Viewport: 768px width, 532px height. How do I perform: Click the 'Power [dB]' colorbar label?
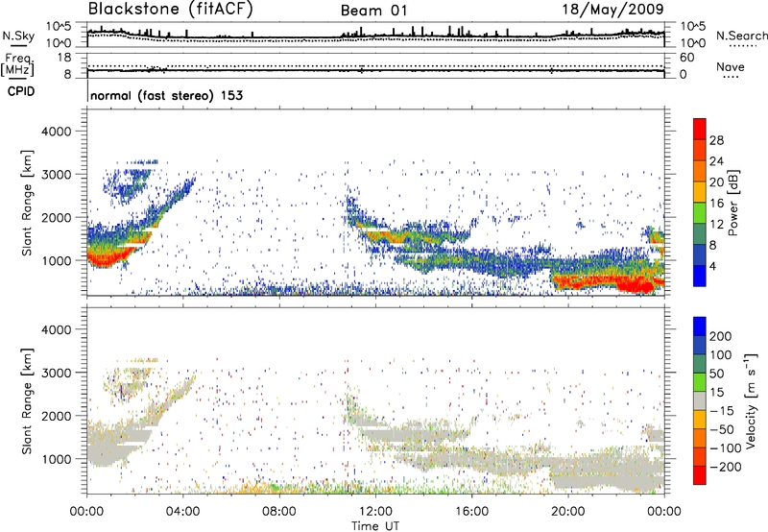coord(733,203)
